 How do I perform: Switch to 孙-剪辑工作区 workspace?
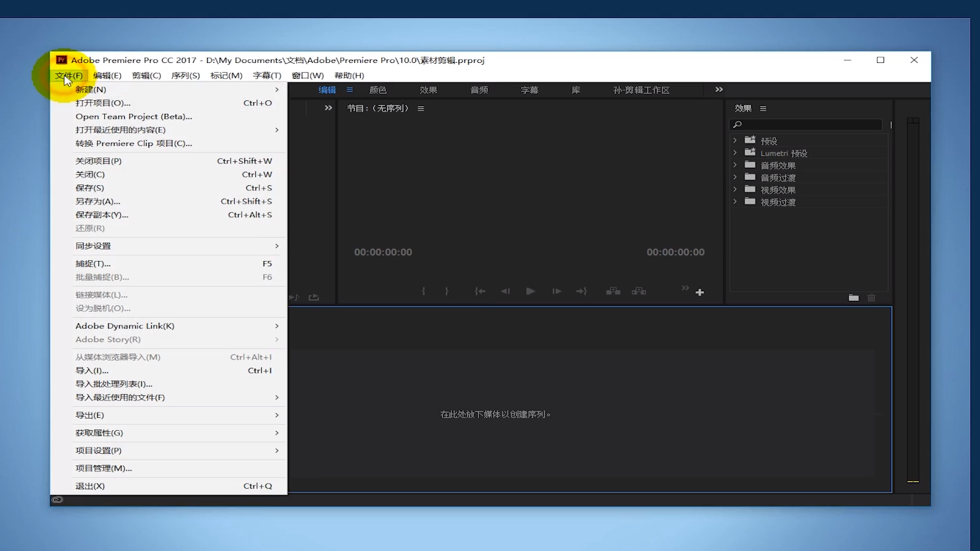[642, 90]
